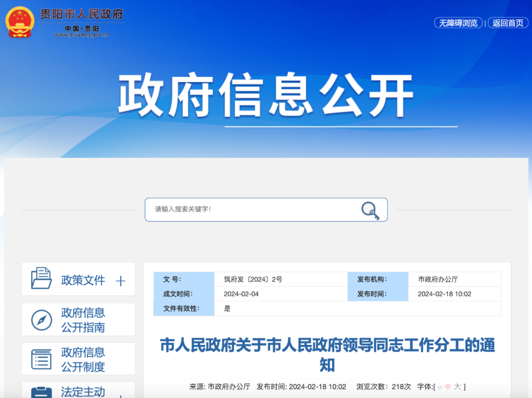532x398 pixels.
Task: Focus the 请输入搜索关键字 search box
Action: tap(251, 209)
